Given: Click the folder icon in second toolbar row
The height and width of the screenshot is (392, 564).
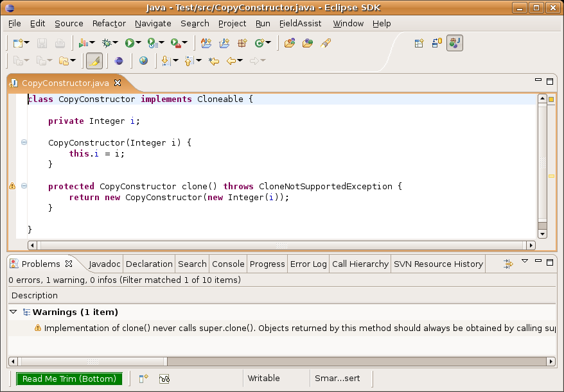Looking at the screenshot, I should coord(64,61).
